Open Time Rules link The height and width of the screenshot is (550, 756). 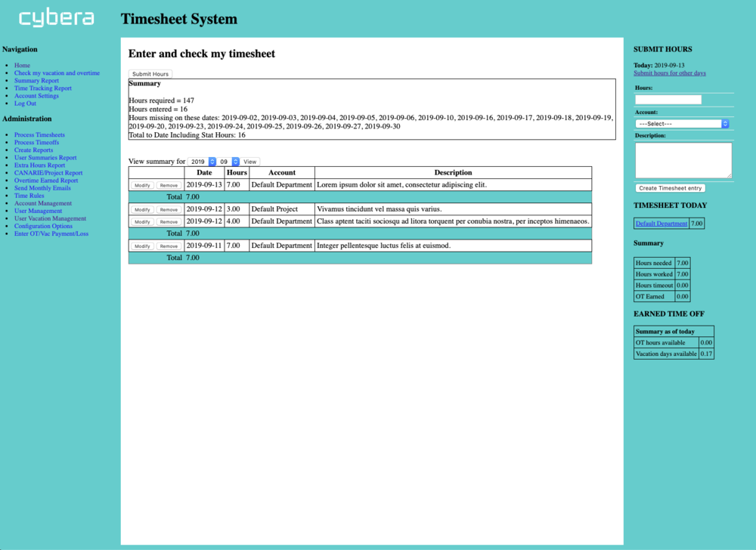point(29,196)
